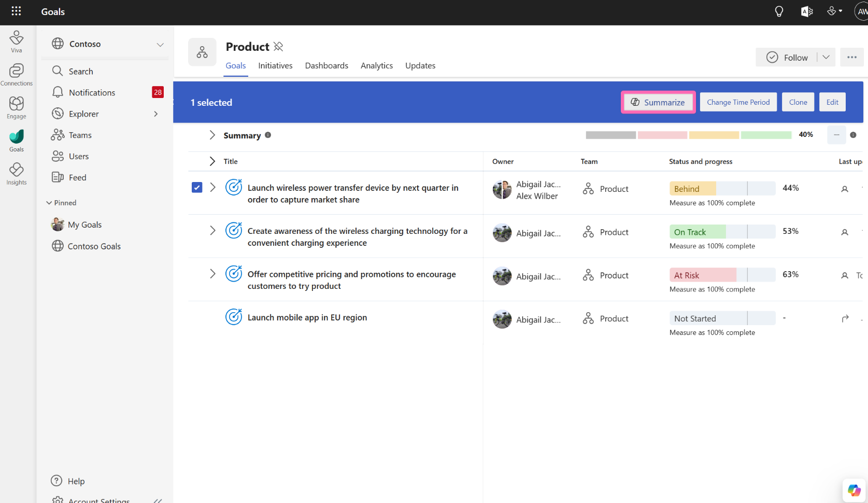Open Copilot in the bottom right corner

[853, 490]
